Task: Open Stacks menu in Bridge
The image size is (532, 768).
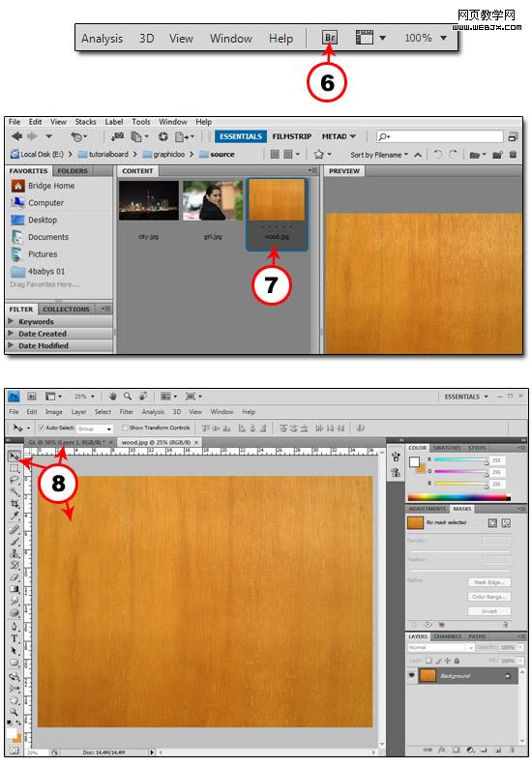Action: [85, 122]
